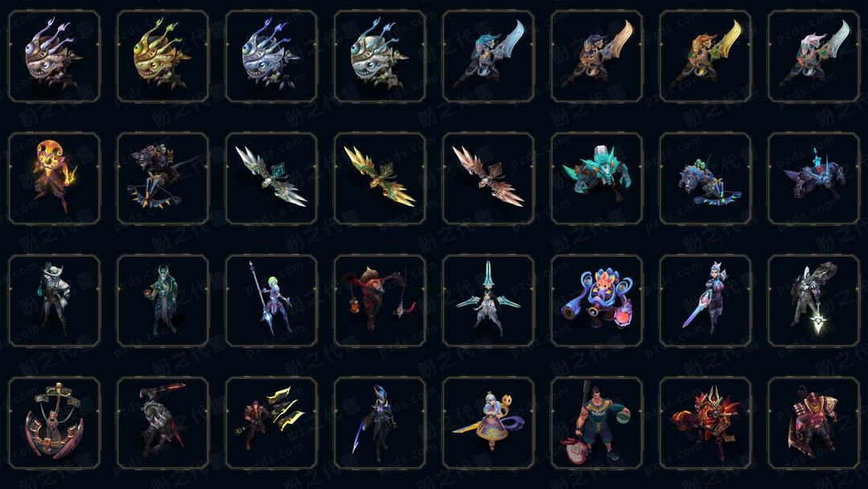Select the teal armored wolf beast icon
This screenshot has width=868, height=489.
tap(596, 179)
